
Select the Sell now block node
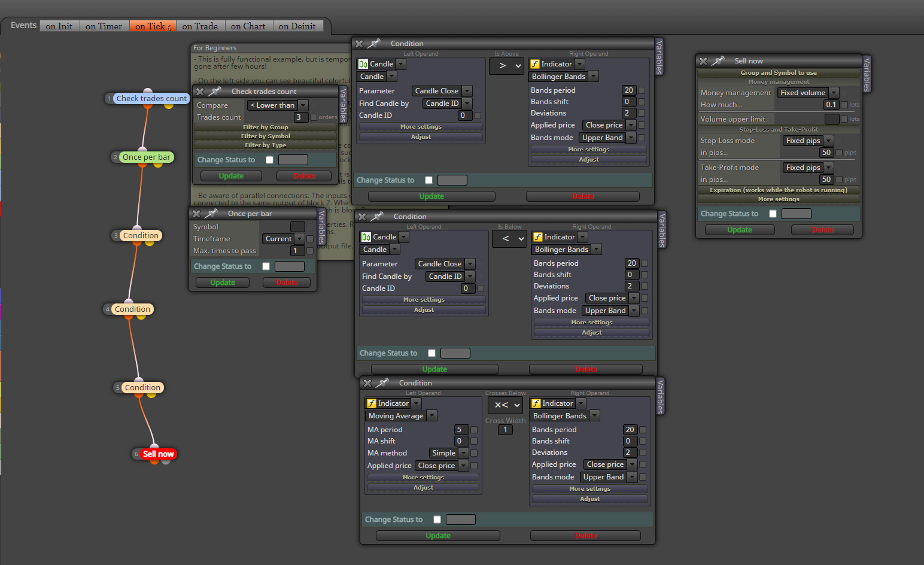[x=158, y=454]
